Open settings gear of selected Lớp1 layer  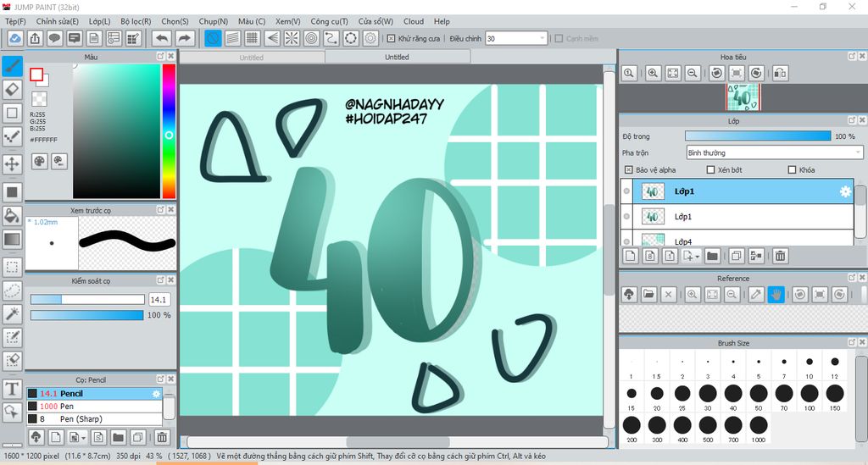pyautogui.click(x=845, y=191)
